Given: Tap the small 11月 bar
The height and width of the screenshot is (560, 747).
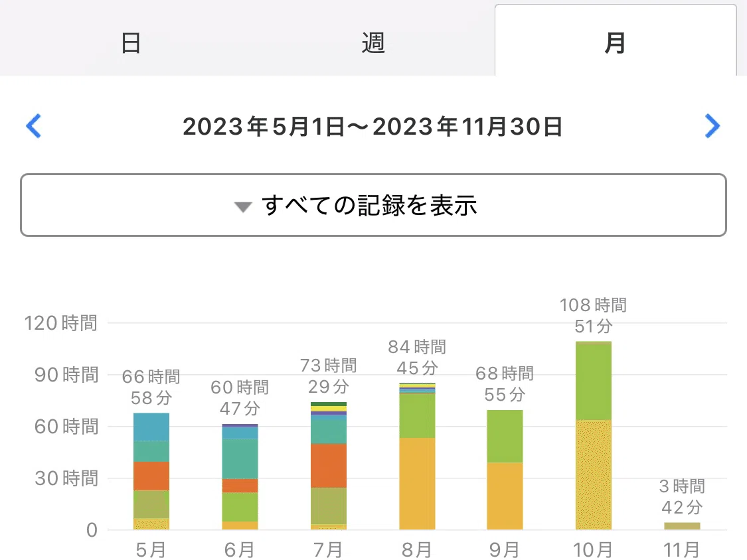Looking at the screenshot, I should (682, 526).
